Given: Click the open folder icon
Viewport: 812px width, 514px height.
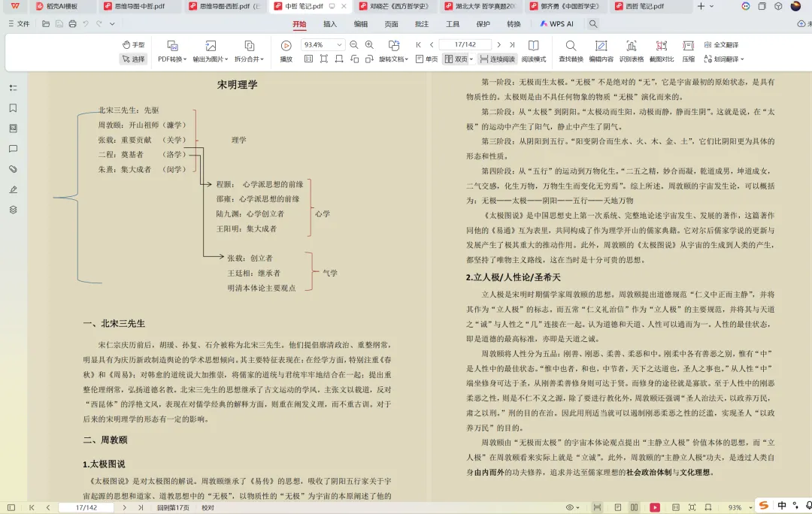Looking at the screenshot, I should (x=46, y=24).
